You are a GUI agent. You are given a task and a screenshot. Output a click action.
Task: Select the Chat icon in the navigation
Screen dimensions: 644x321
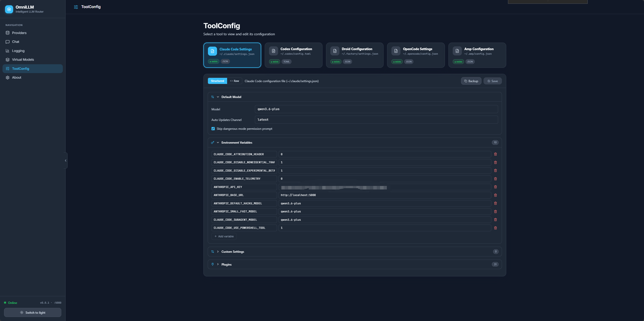(x=7, y=42)
